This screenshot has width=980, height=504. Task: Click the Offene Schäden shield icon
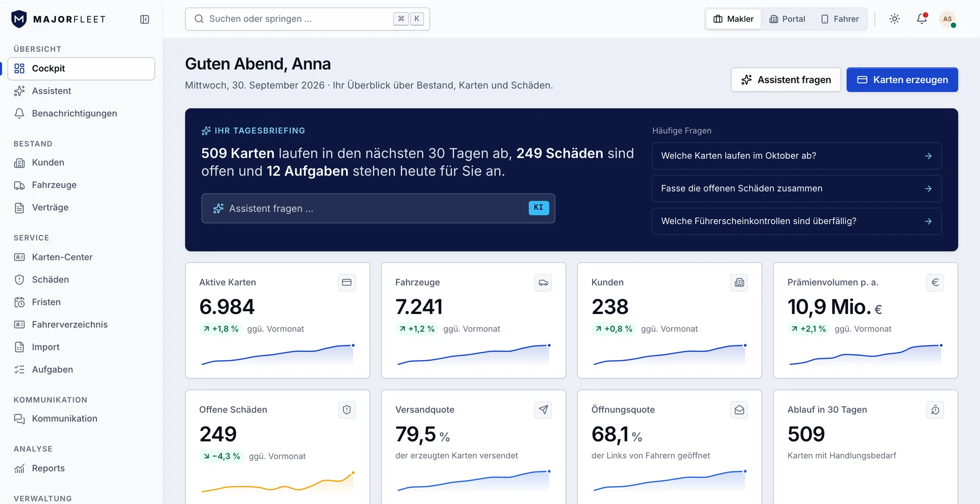click(x=347, y=410)
